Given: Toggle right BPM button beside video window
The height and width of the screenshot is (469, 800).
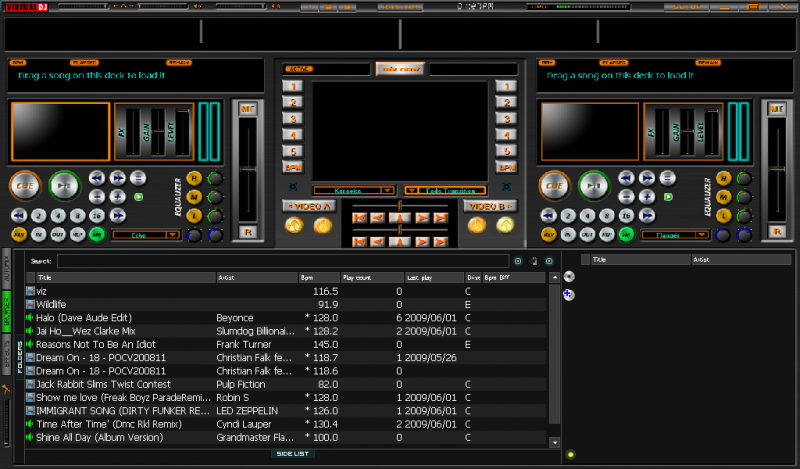Looking at the screenshot, I should (506, 167).
